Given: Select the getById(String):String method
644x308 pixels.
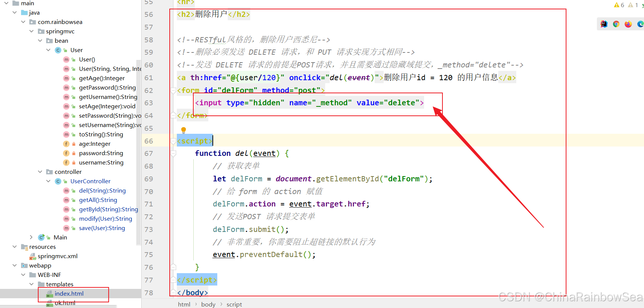Looking at the screenshot, I should click(109, 209).
